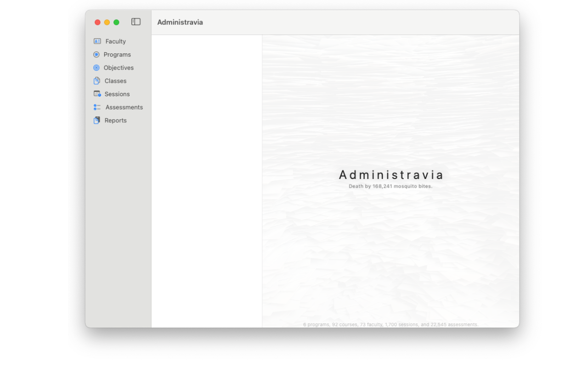
Task: Click the Classes book icon
Action: click(x=96, y=80)
